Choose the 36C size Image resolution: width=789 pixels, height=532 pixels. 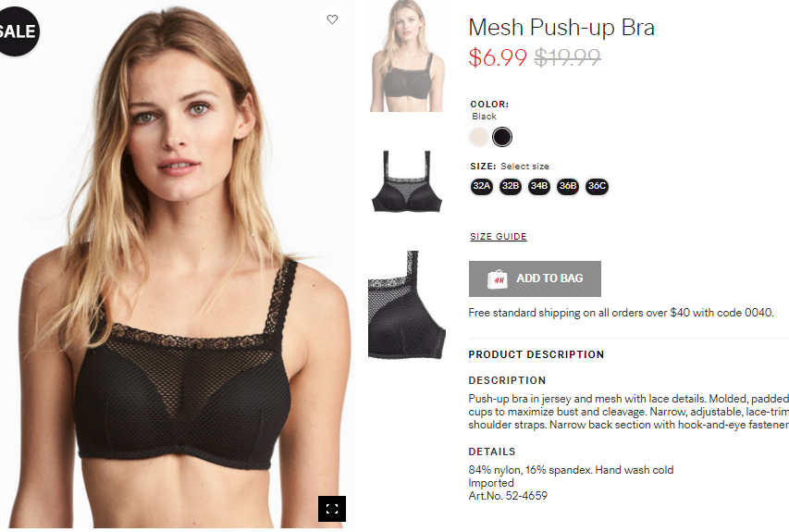click(597, 186)
